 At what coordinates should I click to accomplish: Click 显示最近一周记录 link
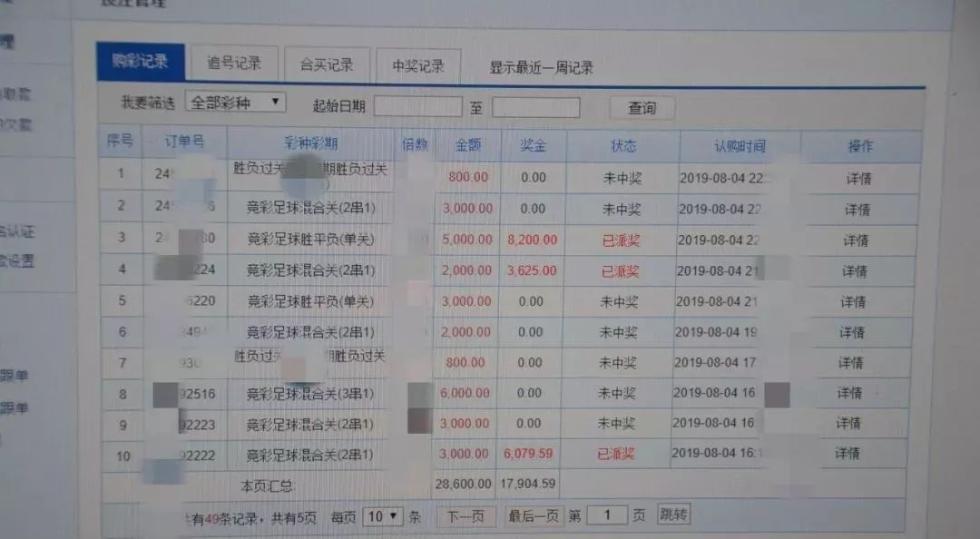tap(541, 68)
